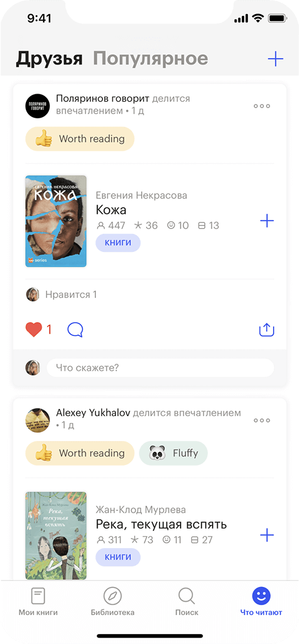This screenshot has height=644, width=299.
Task: Switch to the Популярное tab
Action: click(150, 59)
